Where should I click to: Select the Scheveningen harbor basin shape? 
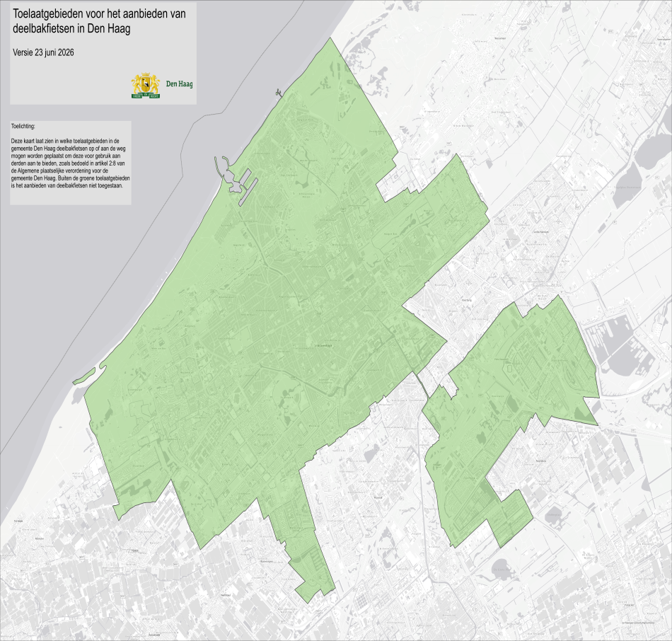pos(235,180)
